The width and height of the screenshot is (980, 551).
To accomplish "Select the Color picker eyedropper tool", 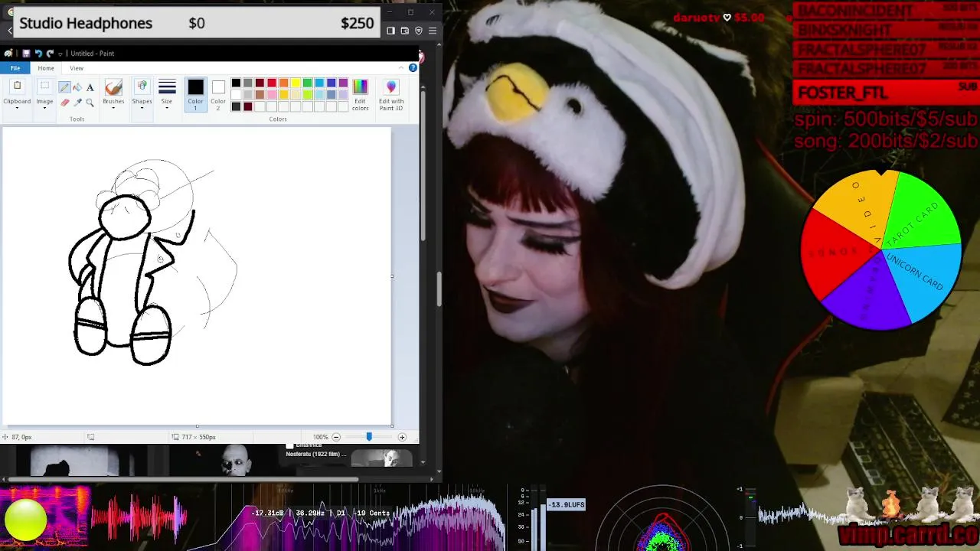I will tap(77, 103).
